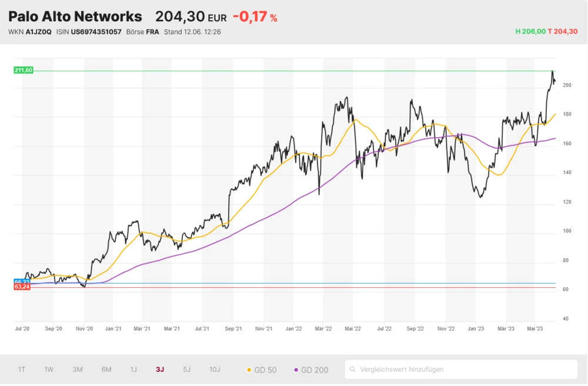The image size is (588, 386).
Task: Click the blue 66,23 price label
Action: coord(22,282)
